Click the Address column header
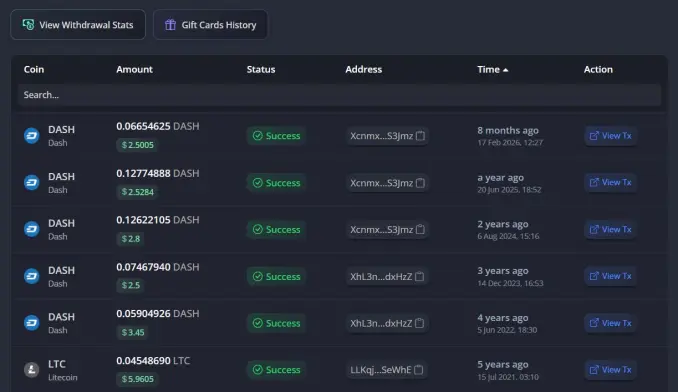Screen dimensions: 678x392 click(363, 69)
